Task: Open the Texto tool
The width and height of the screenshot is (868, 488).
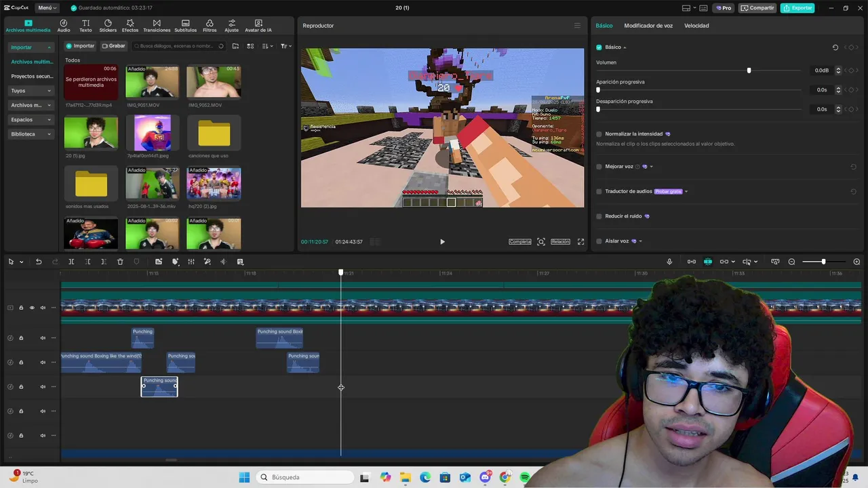Action: (85, 26)
